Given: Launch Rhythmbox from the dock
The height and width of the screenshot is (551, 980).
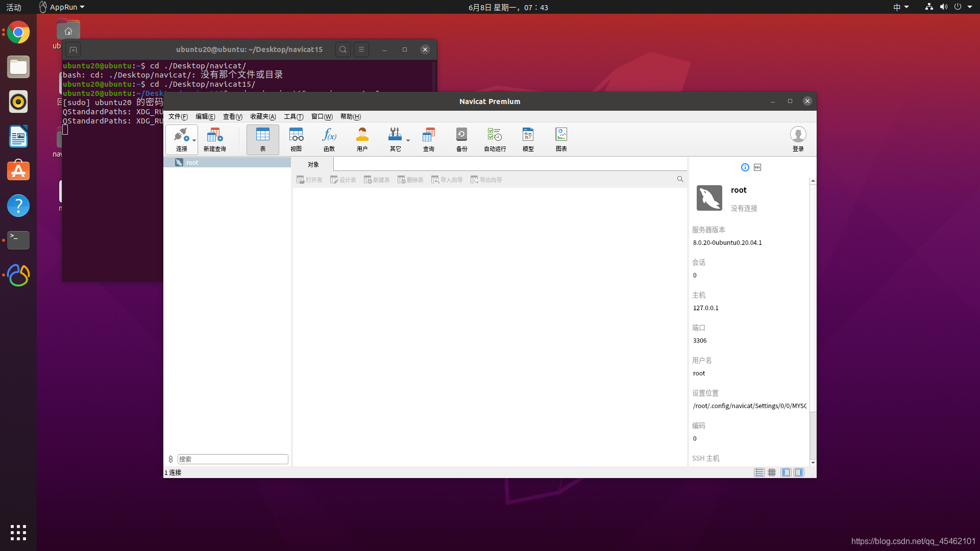Looking at the screenshot, I should [18, 102].
